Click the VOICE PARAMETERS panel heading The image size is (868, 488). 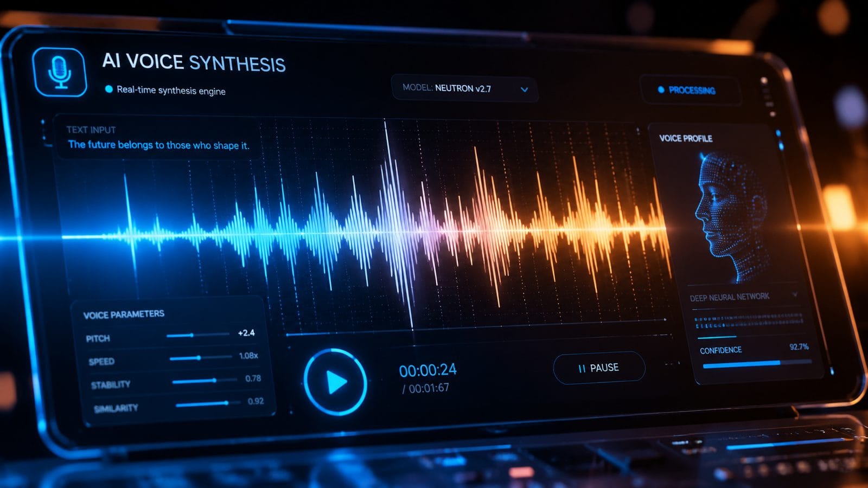point(124,314)
